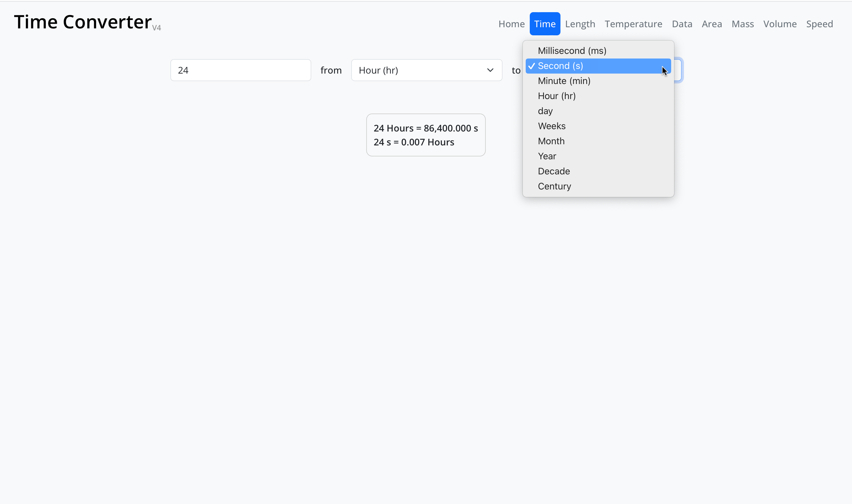Choose Decade in the dropdown list
The height and width of the screenshot is (504, 852).
[x=554, y=171]
